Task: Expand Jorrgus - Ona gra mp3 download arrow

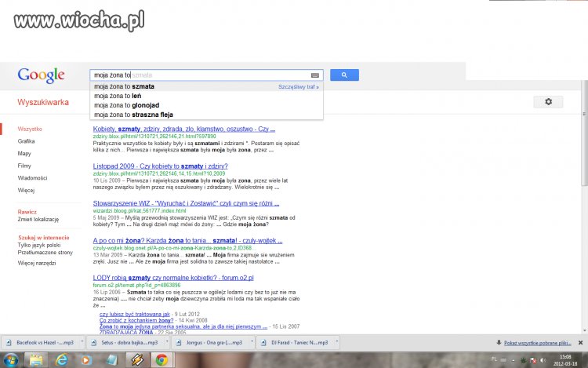Action: [x=252, y=342]
